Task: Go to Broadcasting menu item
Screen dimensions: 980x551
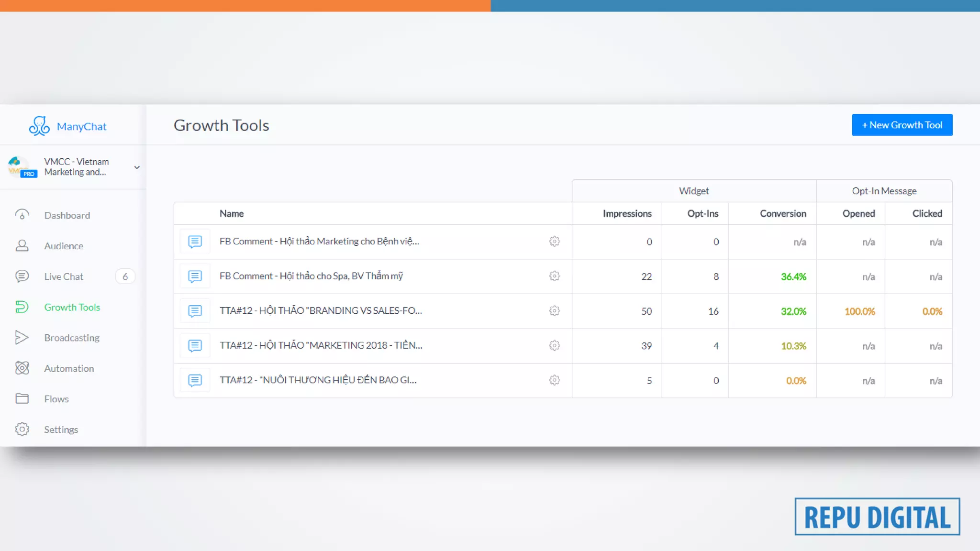Action: click(72, 338)
